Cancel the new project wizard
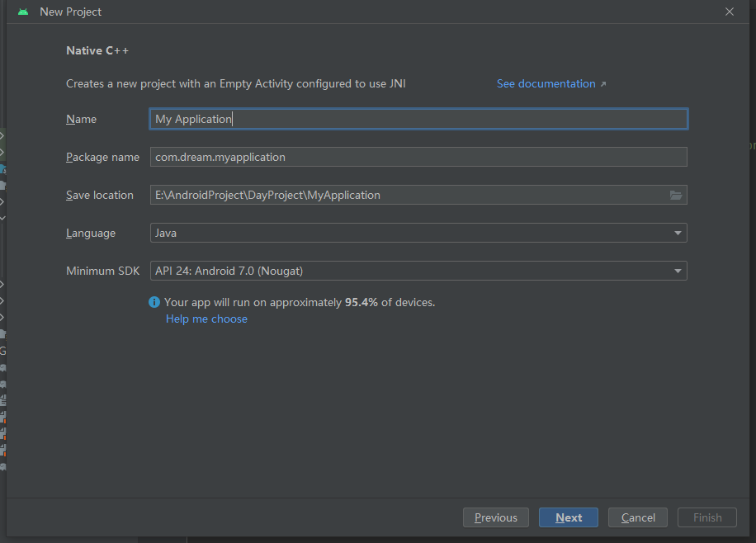756x543 pixels. point(638,517)
